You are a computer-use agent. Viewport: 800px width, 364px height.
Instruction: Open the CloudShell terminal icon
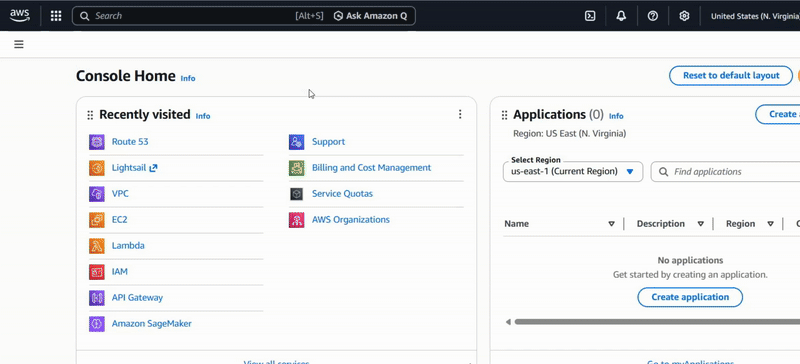(x=590, y=16)
